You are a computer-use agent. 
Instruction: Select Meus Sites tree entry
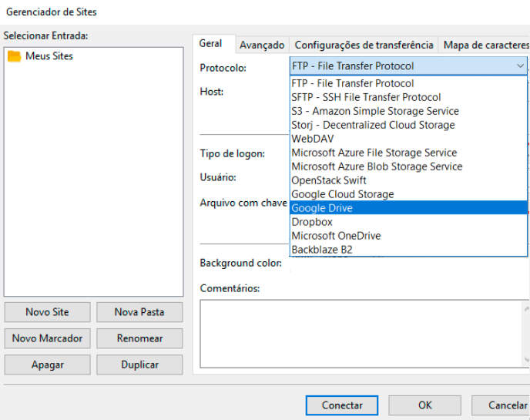pyautogui.click(x=49, y=56)
